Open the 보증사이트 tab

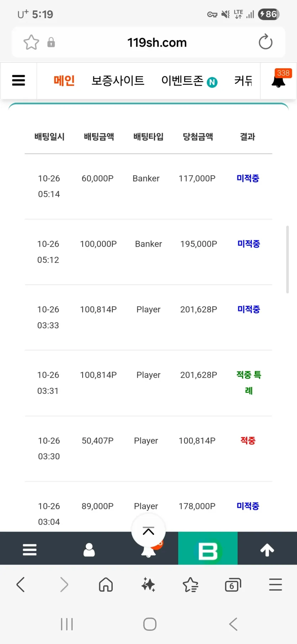118,81
